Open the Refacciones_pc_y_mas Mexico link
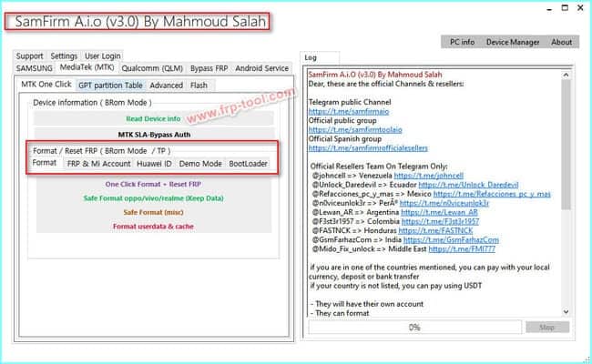The height and width of the screenshot is (364, 592). (x=492, y=194)
